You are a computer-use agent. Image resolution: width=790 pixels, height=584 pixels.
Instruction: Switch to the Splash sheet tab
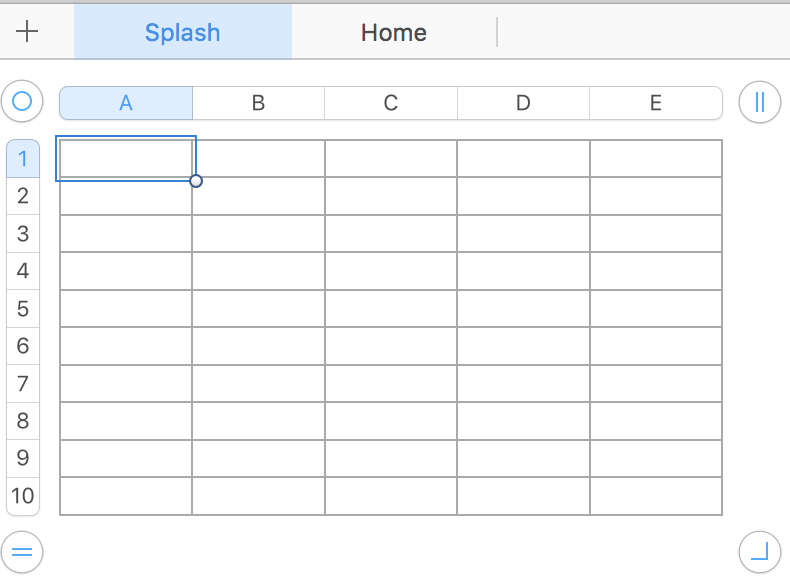(182, 32)
